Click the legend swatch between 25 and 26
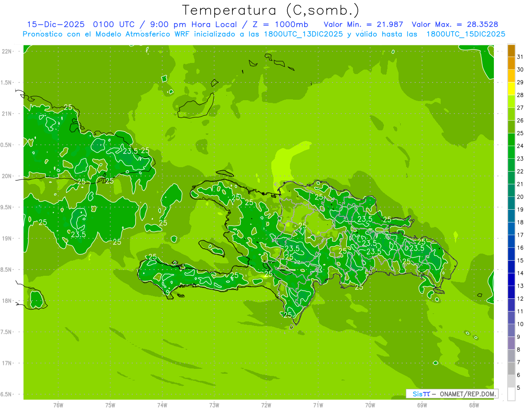 click(511, 127)
